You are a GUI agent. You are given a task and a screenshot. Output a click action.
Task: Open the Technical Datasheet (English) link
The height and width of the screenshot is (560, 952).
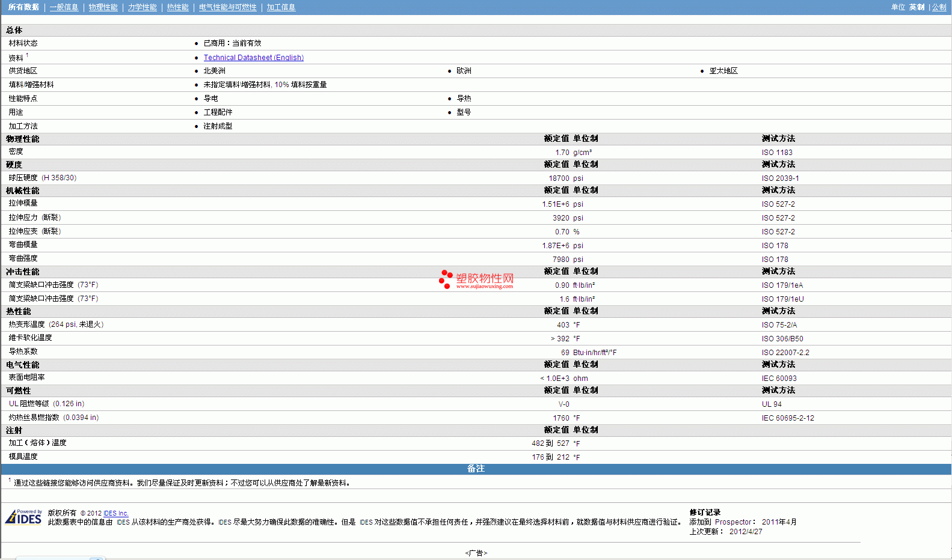point(253,58)
